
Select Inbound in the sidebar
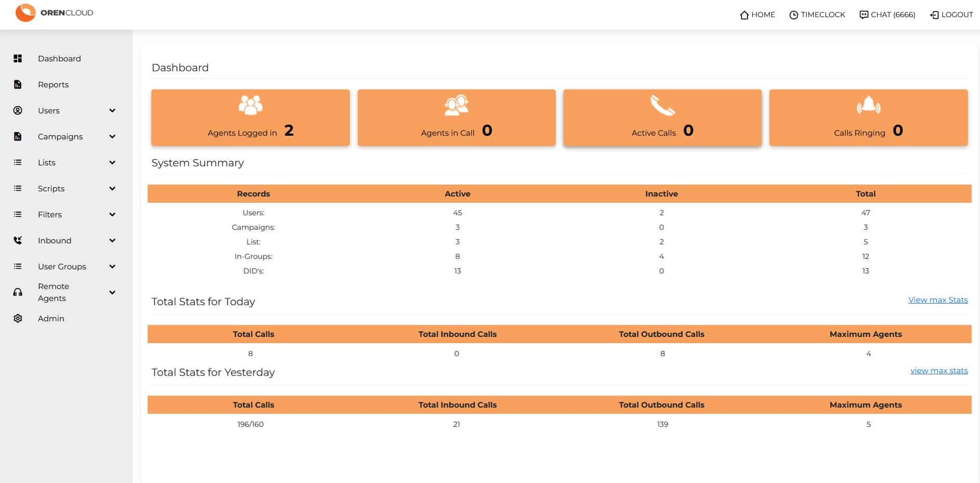click(x=55, y=241)
